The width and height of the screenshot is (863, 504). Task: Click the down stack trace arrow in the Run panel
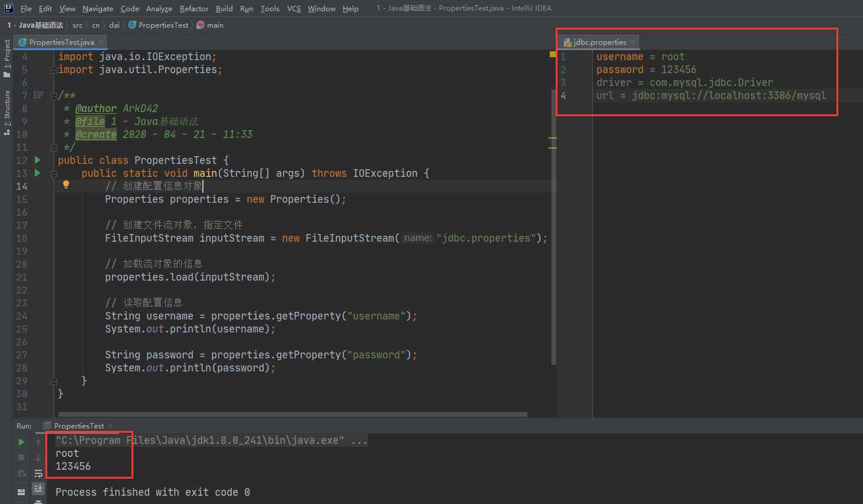coord(38,457)
